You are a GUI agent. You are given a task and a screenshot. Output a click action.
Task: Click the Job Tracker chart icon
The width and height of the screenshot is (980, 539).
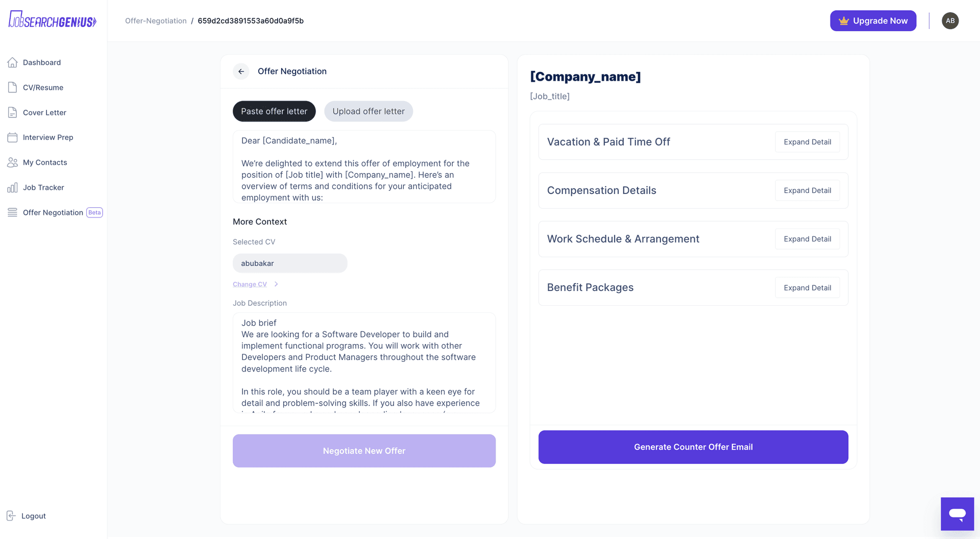pos(13,187)
